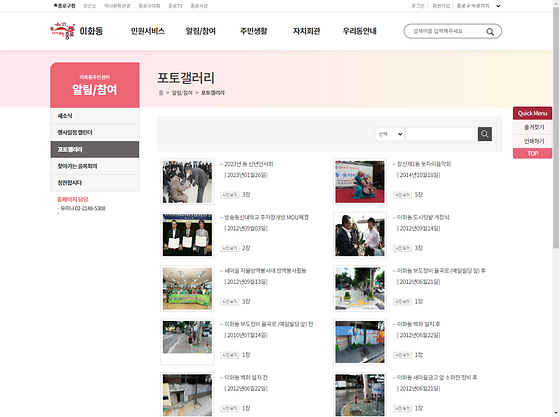
Task: Select 포토갤러리 in the side menu
Action: pos(95,149)
